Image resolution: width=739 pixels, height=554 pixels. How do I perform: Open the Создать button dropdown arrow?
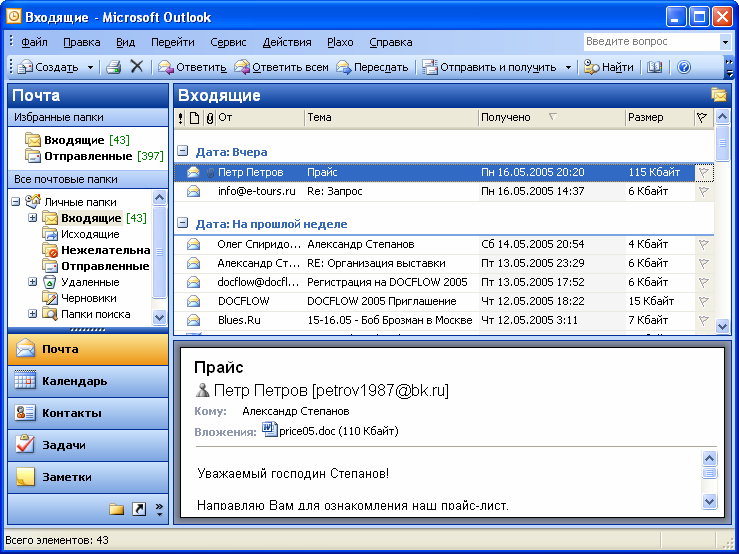coord(90,67)
